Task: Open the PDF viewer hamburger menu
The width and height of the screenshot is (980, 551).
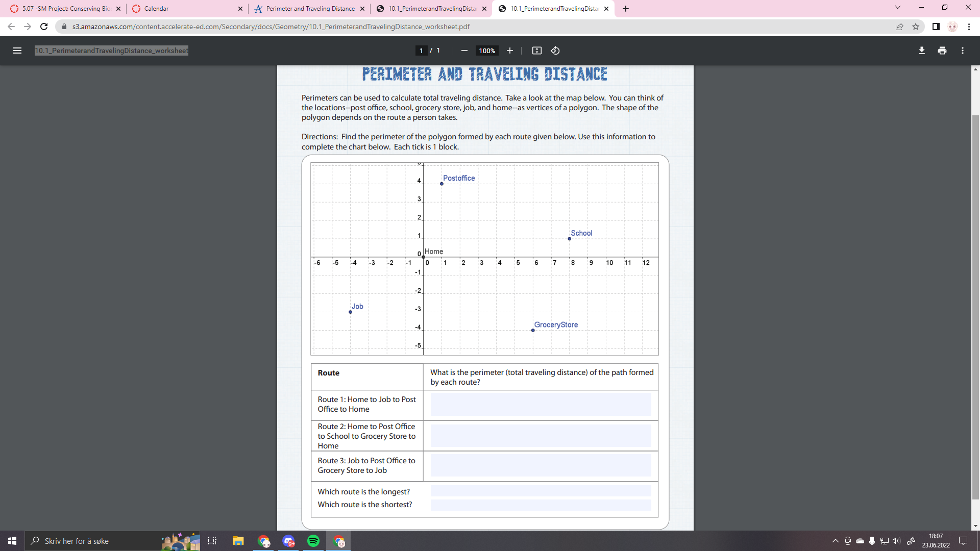Action: point(17,51)
